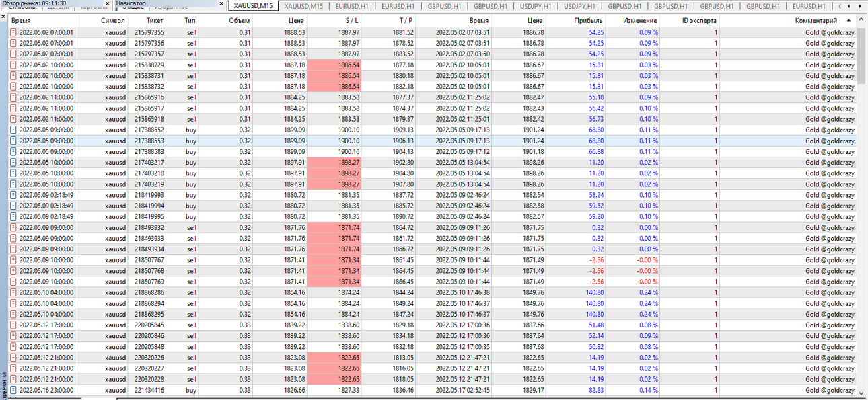Click the sell order icon of ticket 215797357
Image resolution: width=868 pixels, height=400 pixels.
(x=13, y=54)
